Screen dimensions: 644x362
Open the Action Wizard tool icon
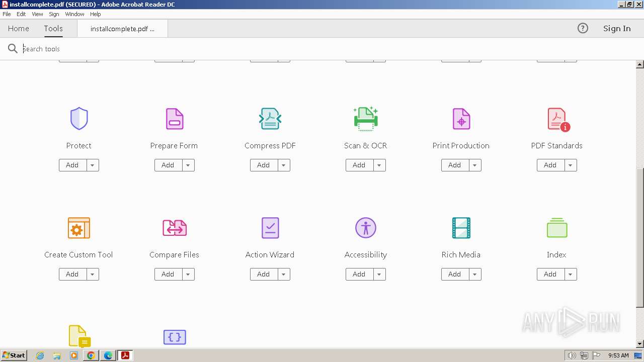[270, 228]
